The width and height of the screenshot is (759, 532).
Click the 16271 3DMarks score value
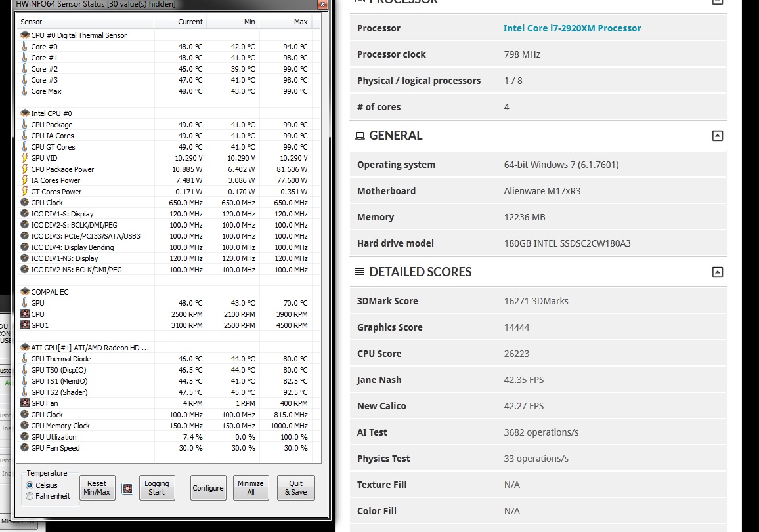point(536,301)
